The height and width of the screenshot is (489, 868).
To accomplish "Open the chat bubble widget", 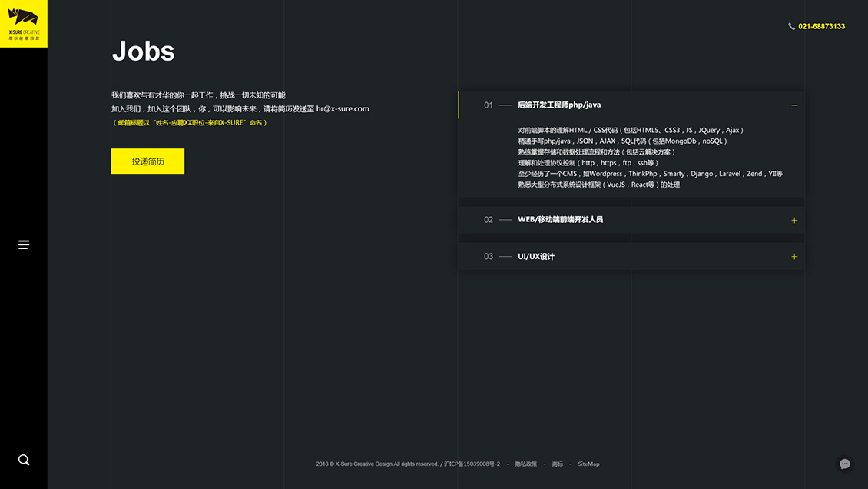I will click(x=845, y=464).
